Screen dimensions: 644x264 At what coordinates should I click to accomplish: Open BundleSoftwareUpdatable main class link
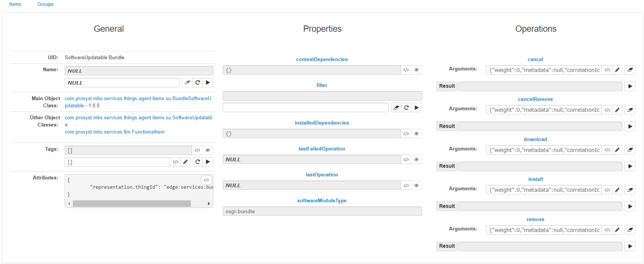pos(138,102)
